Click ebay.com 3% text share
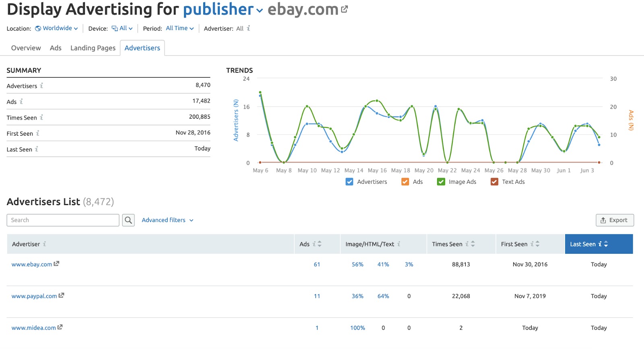644x349 pixels. pyautogui.click(x=409, y=264)
